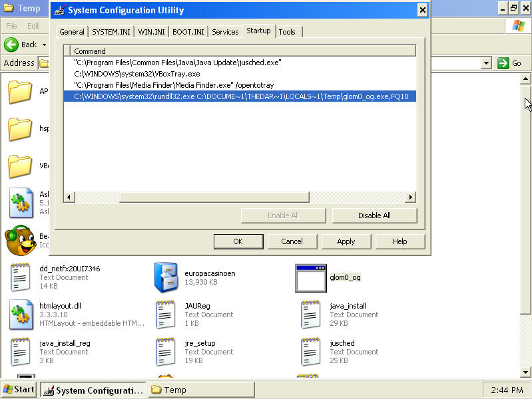
Task: Click the Start button on taskbar
Action: (x=19, y=389)
